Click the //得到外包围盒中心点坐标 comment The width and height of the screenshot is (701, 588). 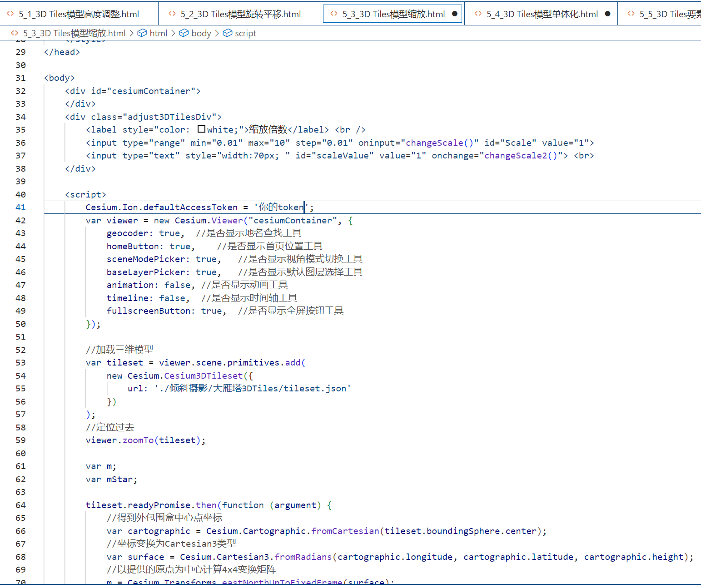[164, 518]
